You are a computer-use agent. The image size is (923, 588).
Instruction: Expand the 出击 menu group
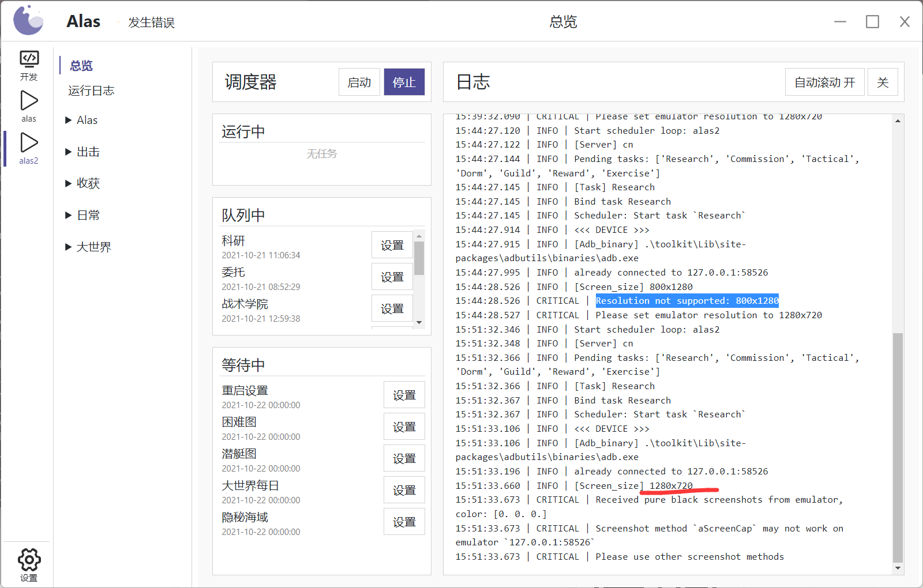82,152
